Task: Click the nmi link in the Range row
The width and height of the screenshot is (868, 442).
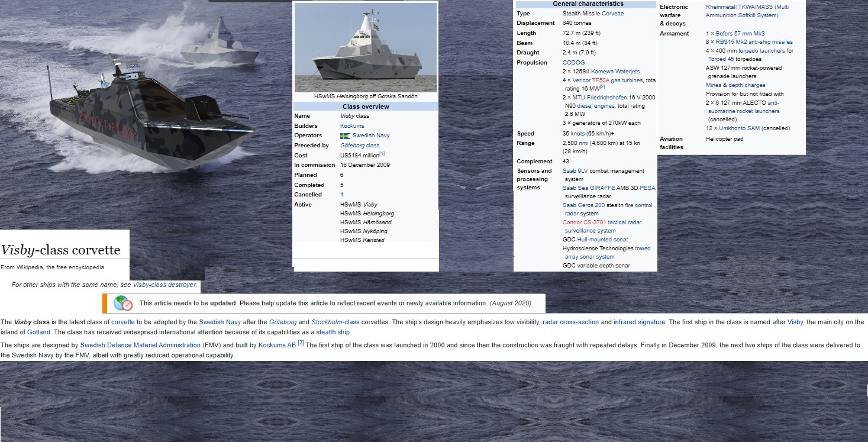Action: point(585,143)
